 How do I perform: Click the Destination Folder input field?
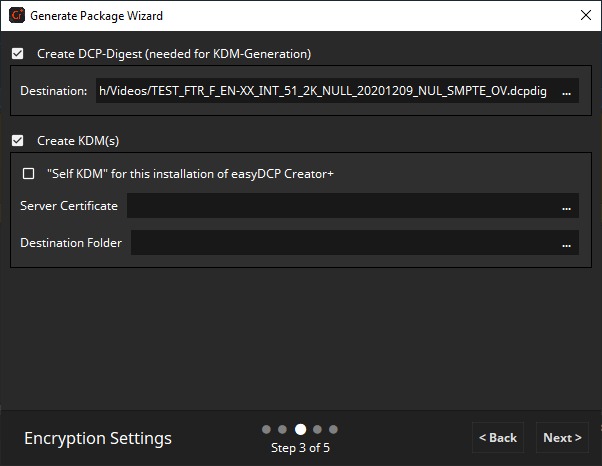(342, 243)
